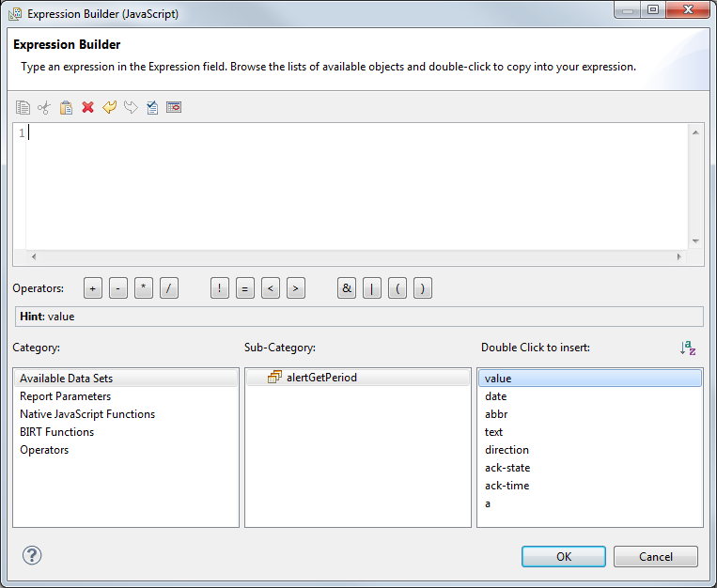717x588 pixels.
Task: Click the Copy icon in toolbar
Action: click(23, 108)
